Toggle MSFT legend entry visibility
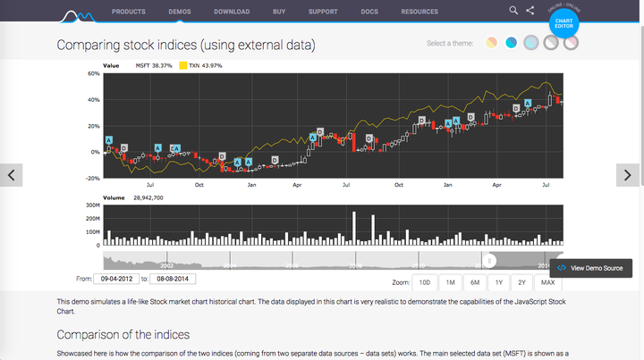The width and height of the screenshot is (644, 360). pos(154,65)
